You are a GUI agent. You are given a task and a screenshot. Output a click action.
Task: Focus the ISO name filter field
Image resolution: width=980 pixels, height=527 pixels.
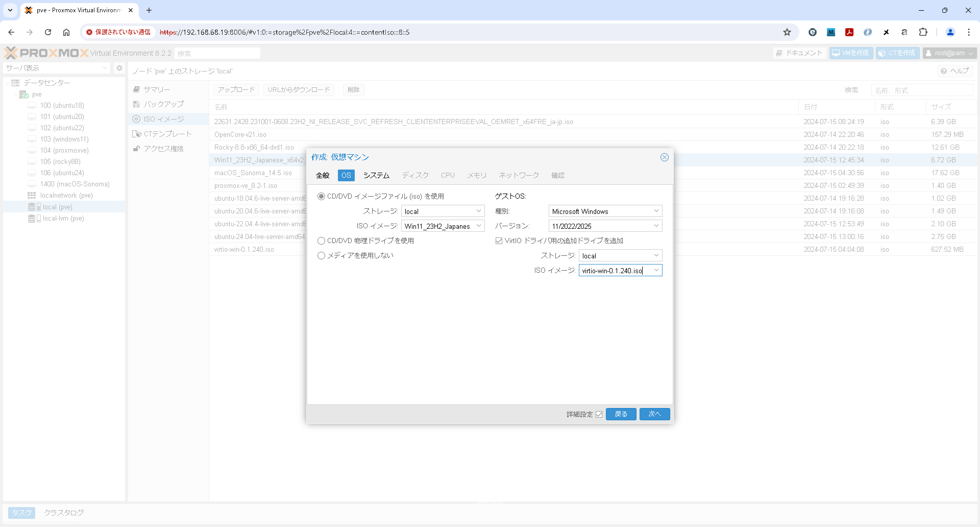coord(922,90)
